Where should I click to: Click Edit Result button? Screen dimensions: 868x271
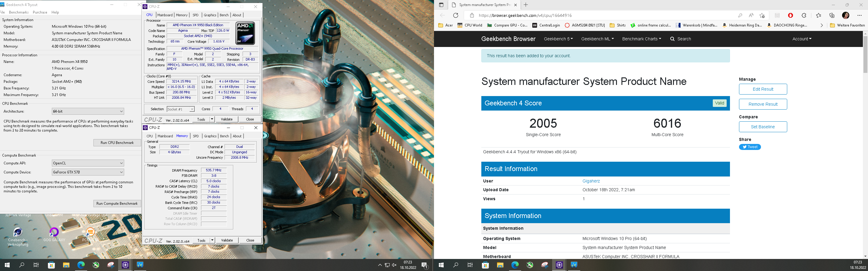(763, 89)
